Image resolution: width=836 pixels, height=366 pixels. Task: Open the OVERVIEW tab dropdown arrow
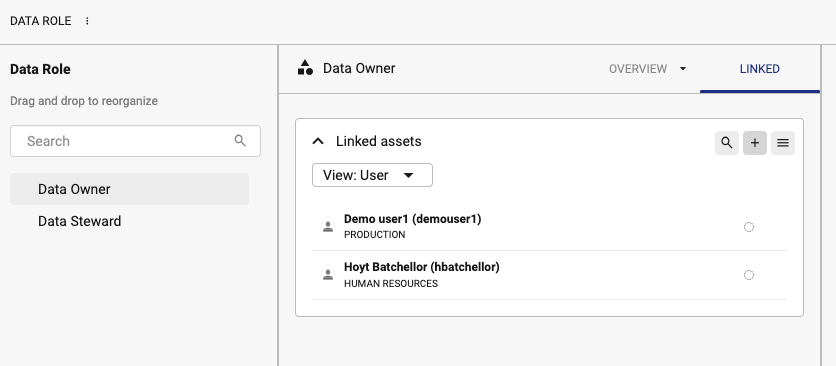[683, 69]
